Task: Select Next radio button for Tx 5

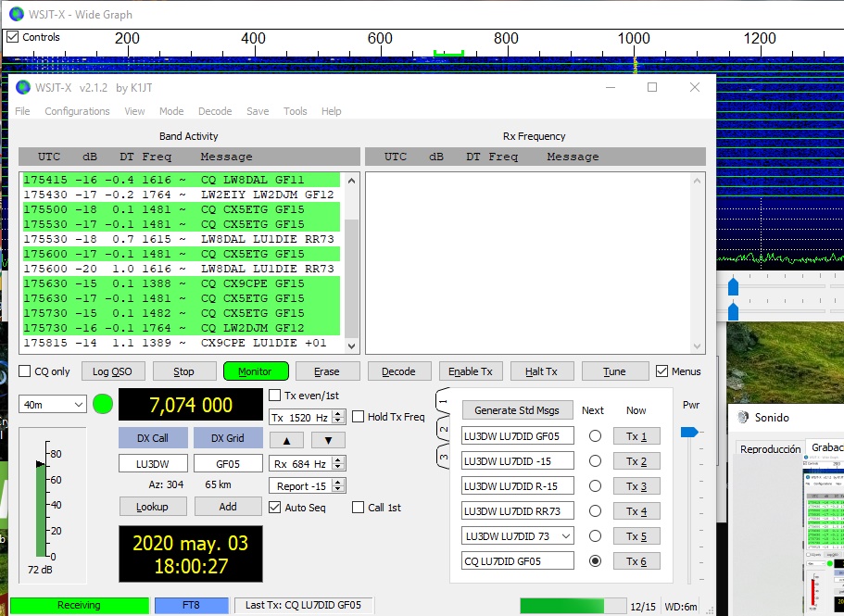Action: pos(595,535)
